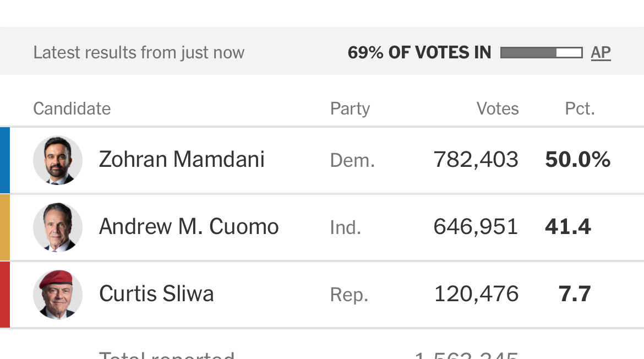Click Curtis Sliwa's candidate photo
Viewport: 644px width, 359px height.
point(58,294)
